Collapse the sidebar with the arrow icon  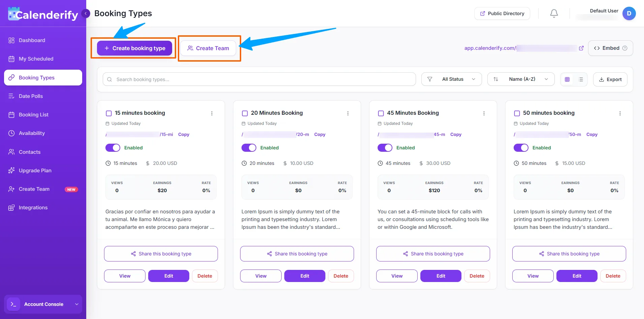pyautogui.click(x=86, y=13)
